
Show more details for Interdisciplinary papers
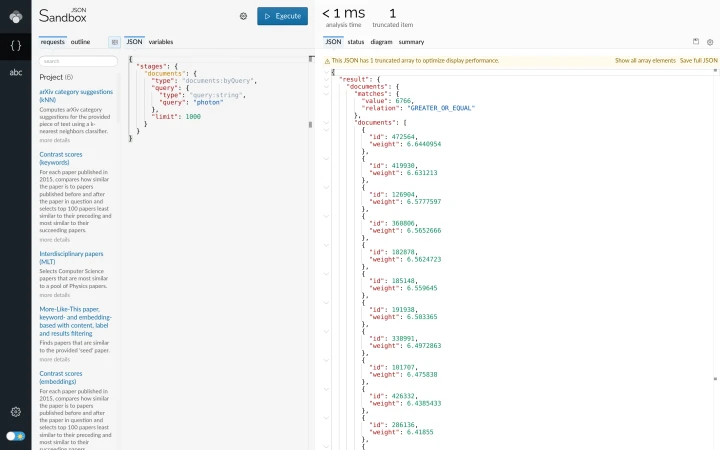click(x=54, y=295)
